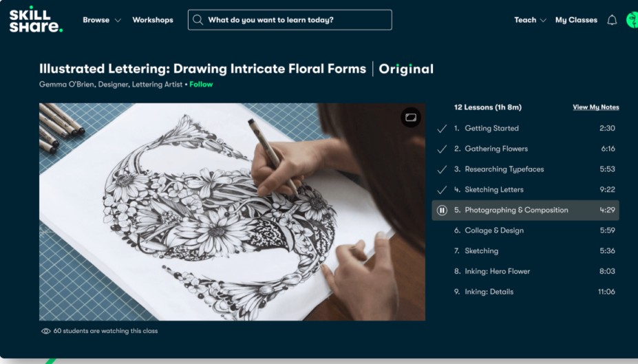Click the search magnifier icon

click(198, 20)
